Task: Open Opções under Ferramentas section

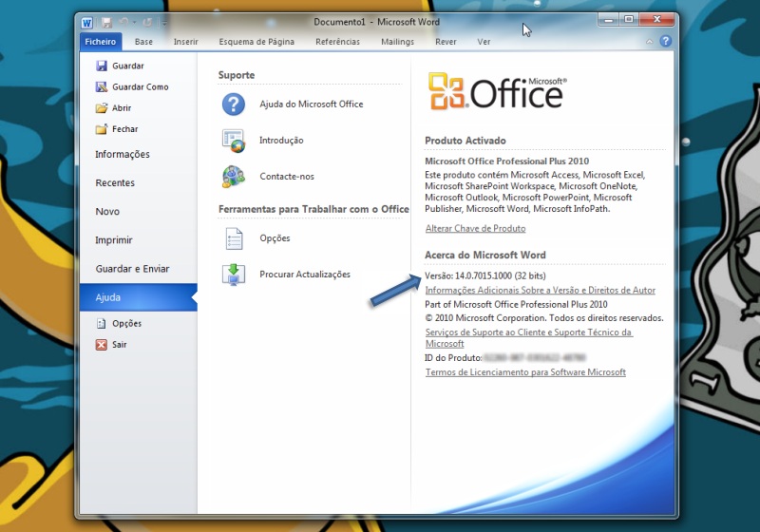Action: tap(275, 237)
